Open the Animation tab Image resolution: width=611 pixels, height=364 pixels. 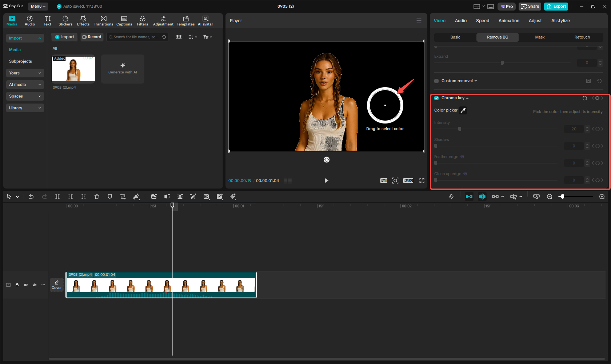click(x=508, y=21)
